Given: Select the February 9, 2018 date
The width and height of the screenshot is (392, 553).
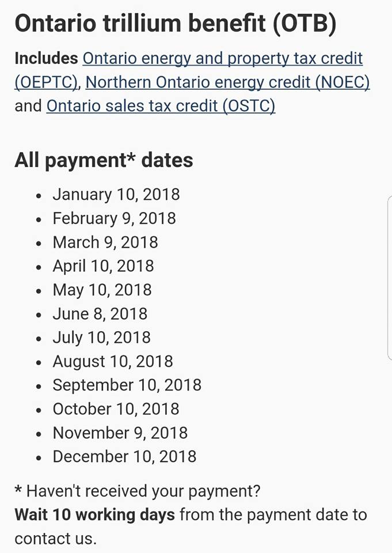Looking at the screenshot, I should click(x=114, y=218).
